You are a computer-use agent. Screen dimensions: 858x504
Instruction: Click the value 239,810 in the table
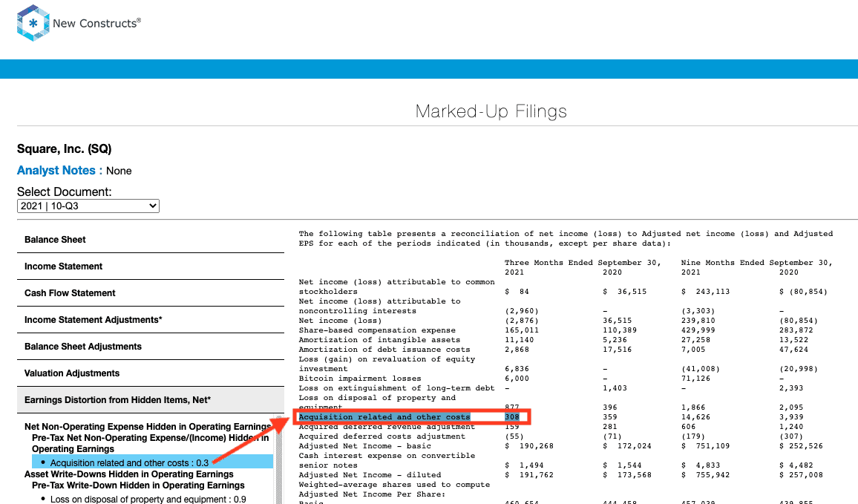(698, 321)
